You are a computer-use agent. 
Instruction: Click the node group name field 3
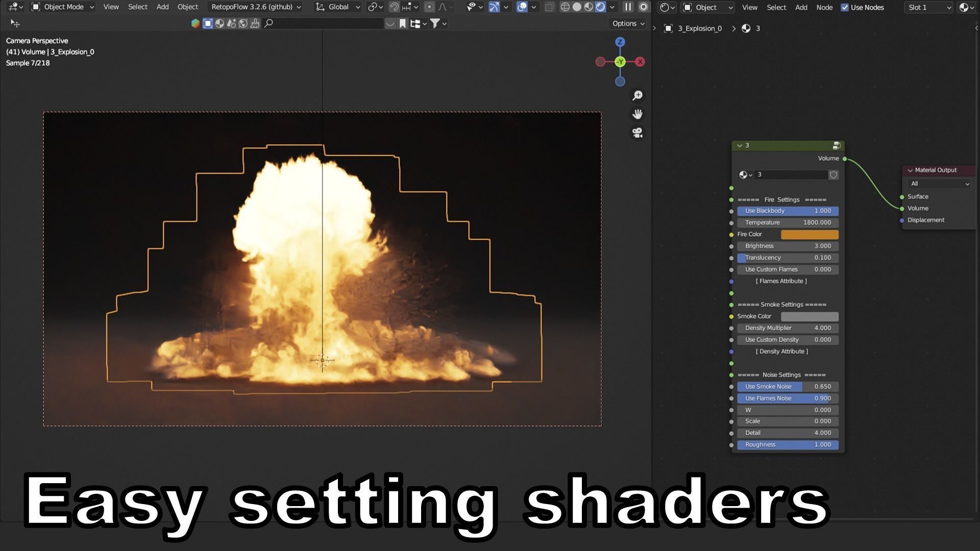pyautogui.click(x=791, y=175)
